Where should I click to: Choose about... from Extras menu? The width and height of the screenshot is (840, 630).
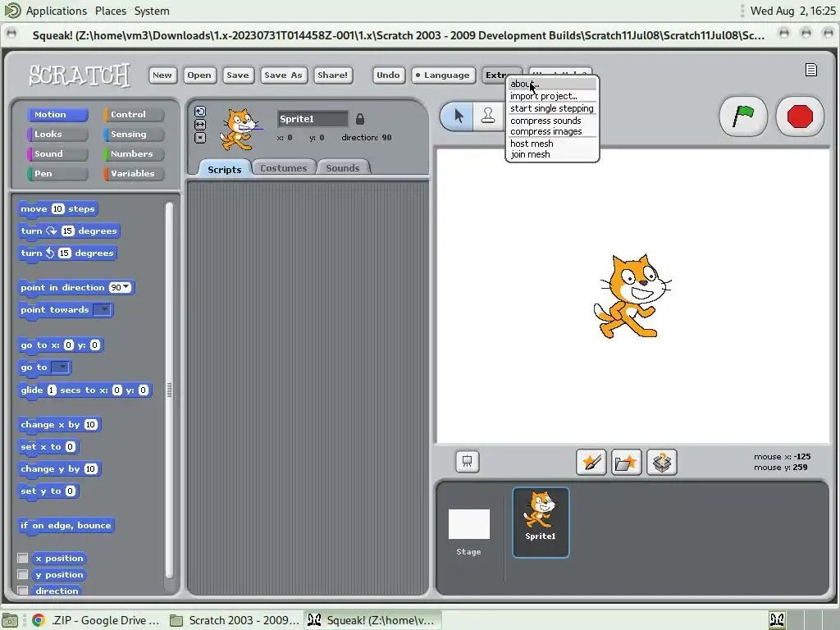tap(552, 84)
